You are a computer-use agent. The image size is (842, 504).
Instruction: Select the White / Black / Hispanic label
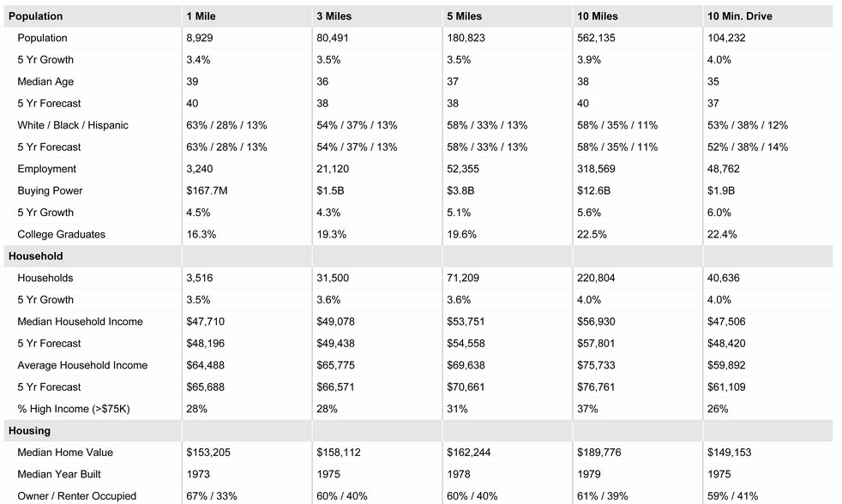pyautogui.click(x=73, y=125)
